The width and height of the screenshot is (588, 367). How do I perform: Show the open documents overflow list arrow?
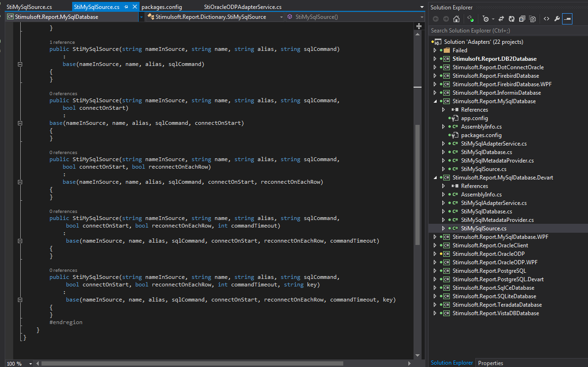pos(422,7)
